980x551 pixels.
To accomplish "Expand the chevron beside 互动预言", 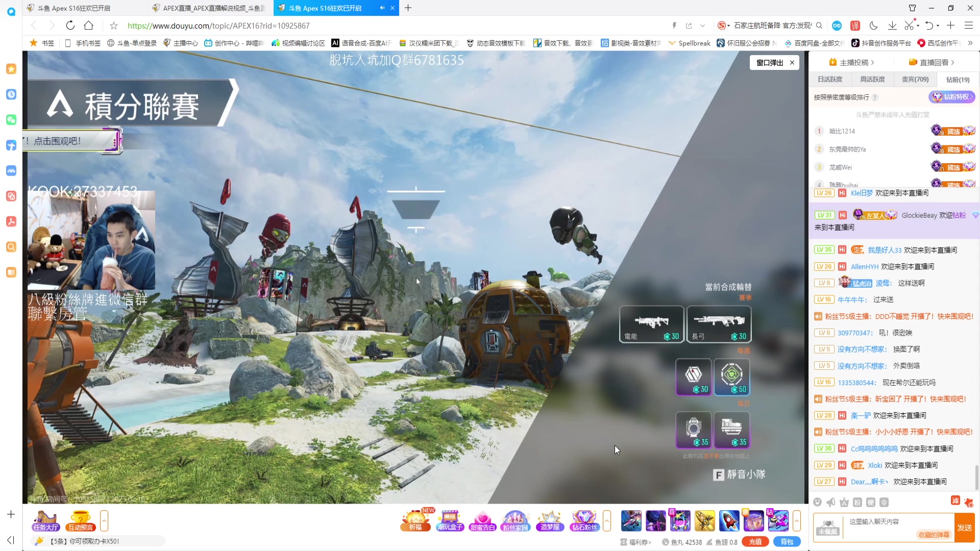I will pos(104,521).
